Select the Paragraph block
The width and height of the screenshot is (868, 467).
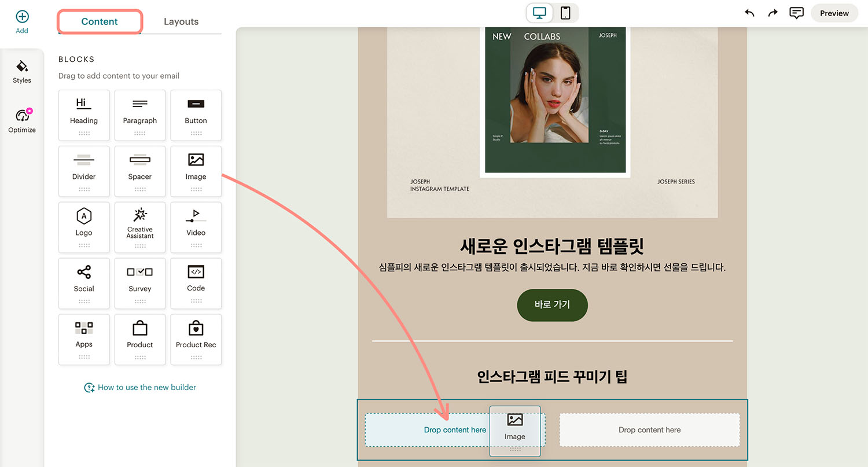coord(140,115)
